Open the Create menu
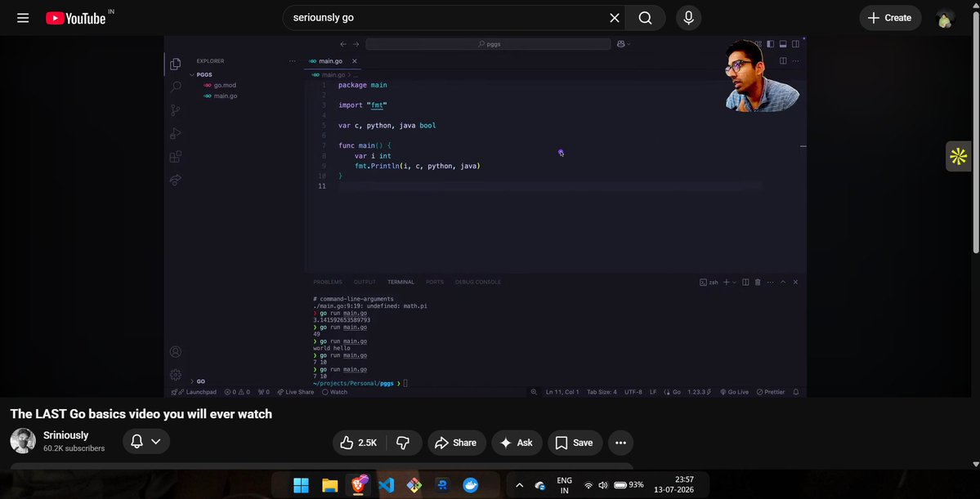The image size is (980, 499). [x=890, y=17]
